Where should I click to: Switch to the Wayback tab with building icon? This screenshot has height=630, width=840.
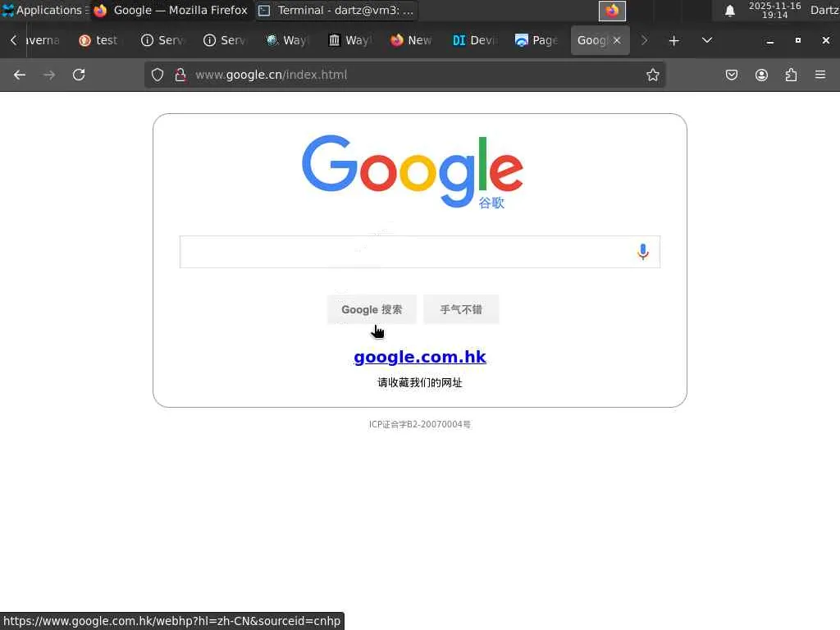[349, 40]
